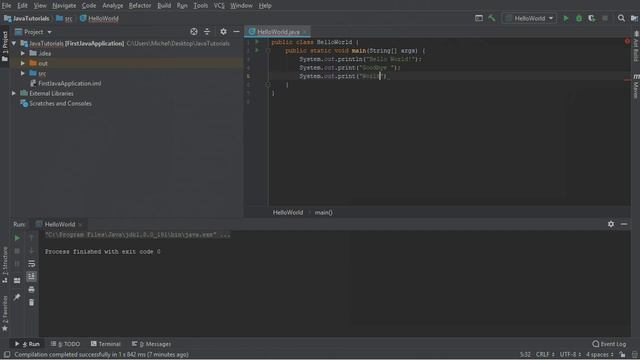Open the VCS menu

[219, 6]
